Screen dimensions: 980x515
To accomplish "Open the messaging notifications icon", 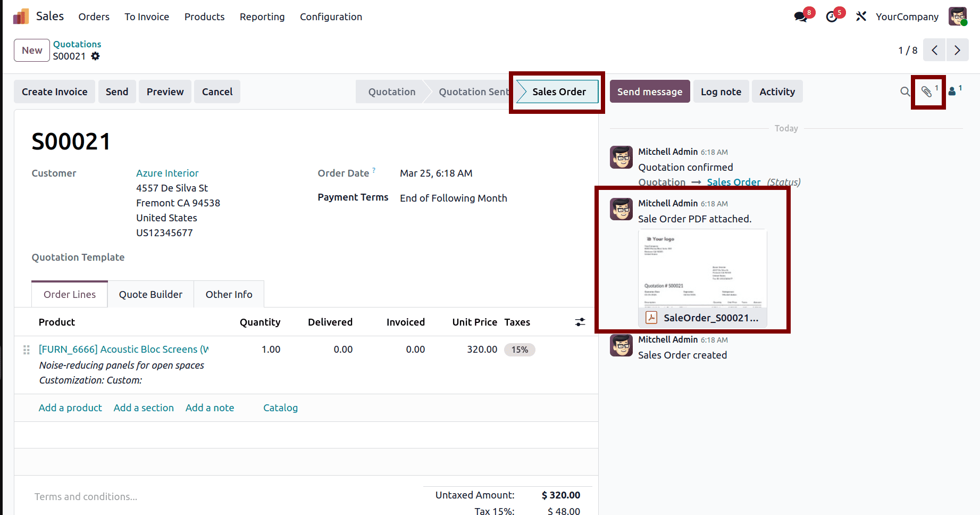I will 800,16.
